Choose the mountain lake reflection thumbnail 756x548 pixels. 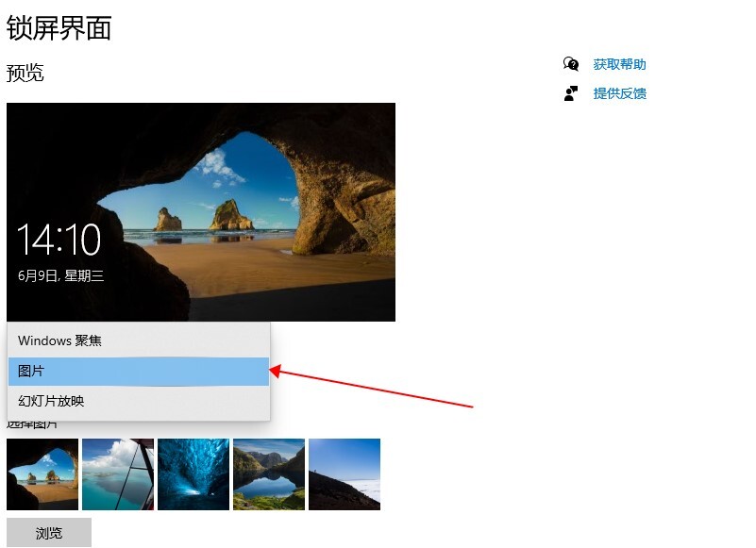click(269, 474)
